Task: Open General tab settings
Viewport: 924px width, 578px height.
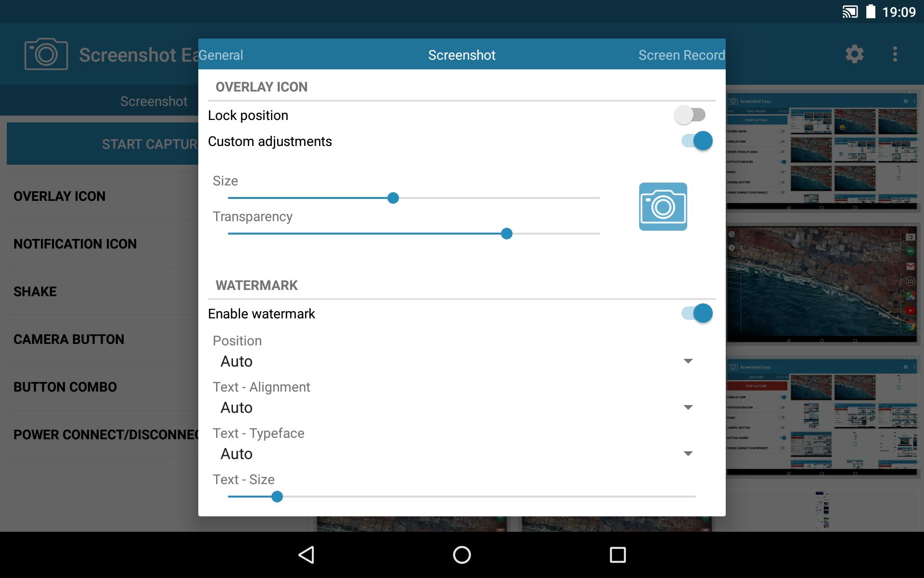Action: [x=220, y=54]
